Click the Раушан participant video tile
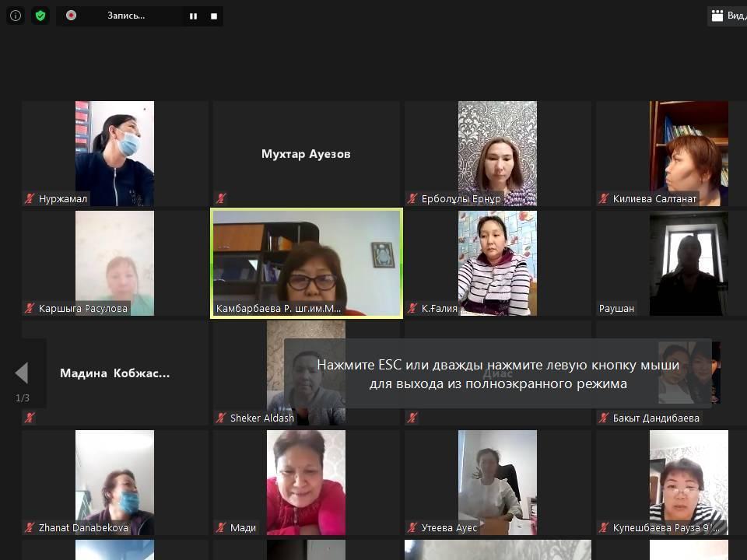Image resolution: width=747 pixels, height=560 pixels. coord(688,263)
